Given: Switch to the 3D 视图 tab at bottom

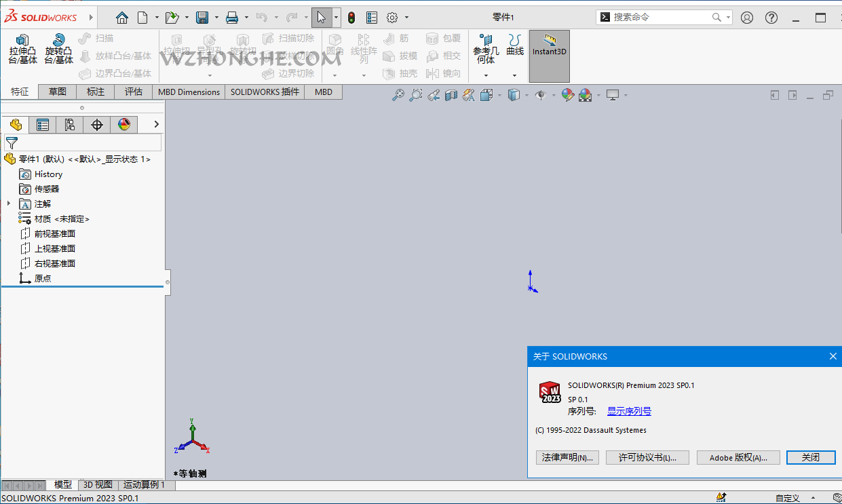Looking at the screenshot, I should pyautogui.click(x=97, y=484).
